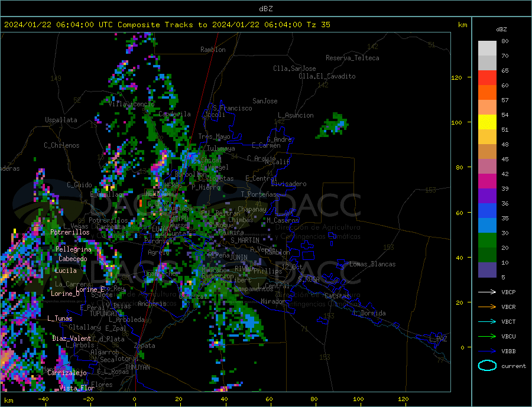
Task: Click the S_Francisco map label
Action: 232,108
